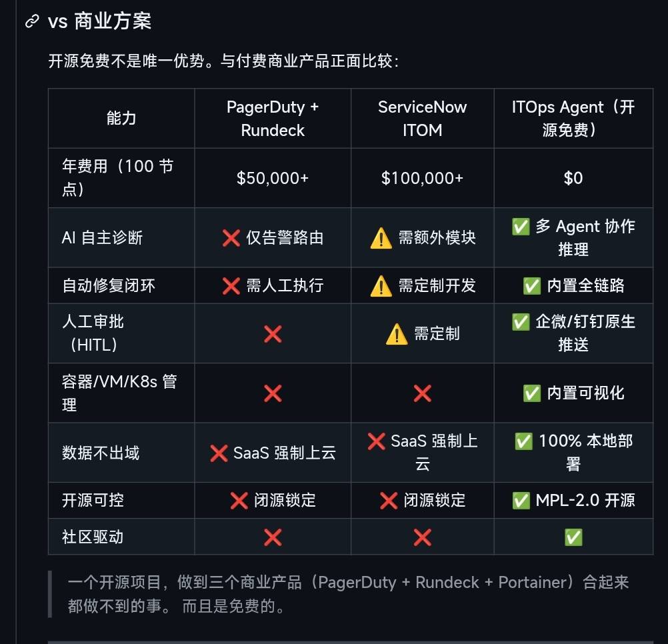Click the anchor link icon beside vs 商业方案

pos(32,21)
